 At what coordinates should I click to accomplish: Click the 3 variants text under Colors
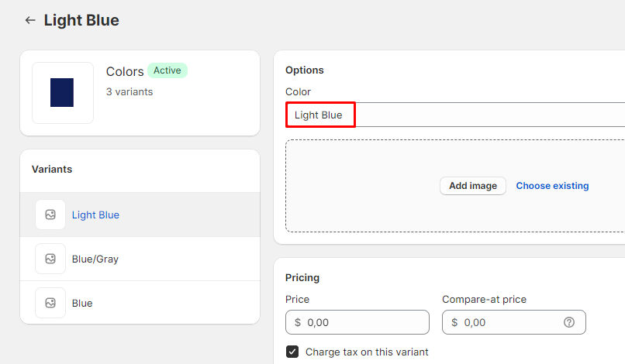tap(129, 91)
